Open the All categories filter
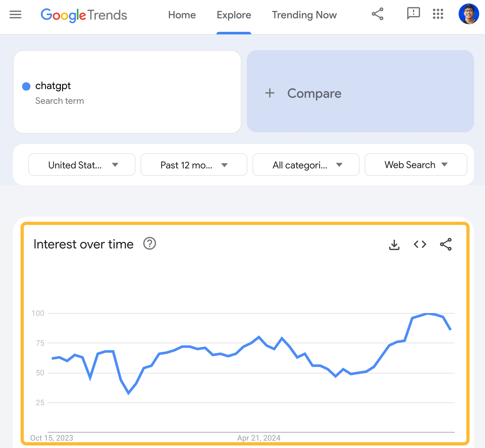The image size is (485, 448). point(306,165)
